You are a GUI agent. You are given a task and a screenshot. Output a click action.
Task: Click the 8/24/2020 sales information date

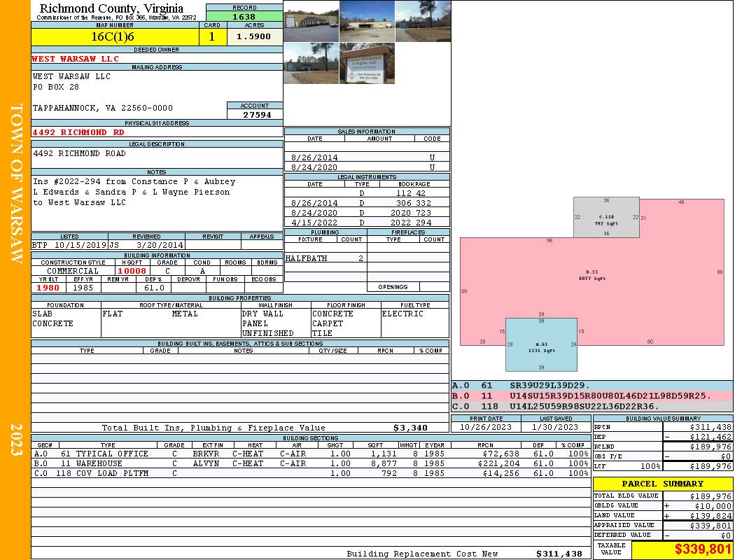pyautogui.click(x=314, y=167)
